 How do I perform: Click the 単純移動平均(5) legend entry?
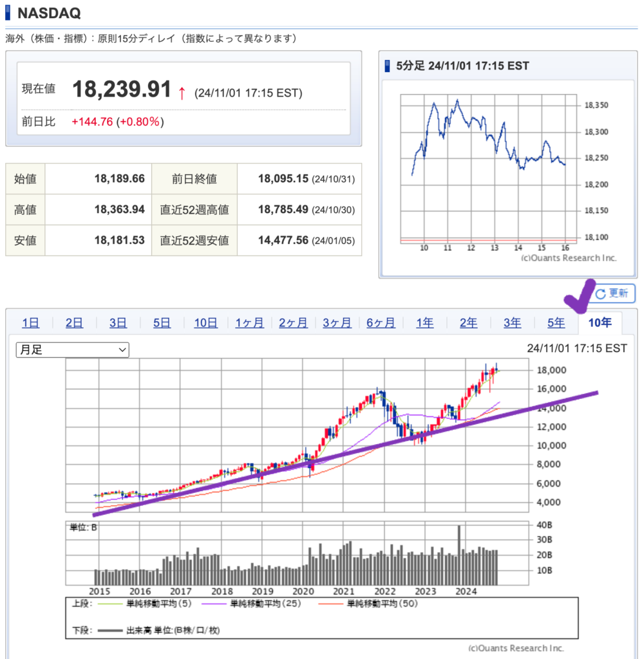(145, 604)
